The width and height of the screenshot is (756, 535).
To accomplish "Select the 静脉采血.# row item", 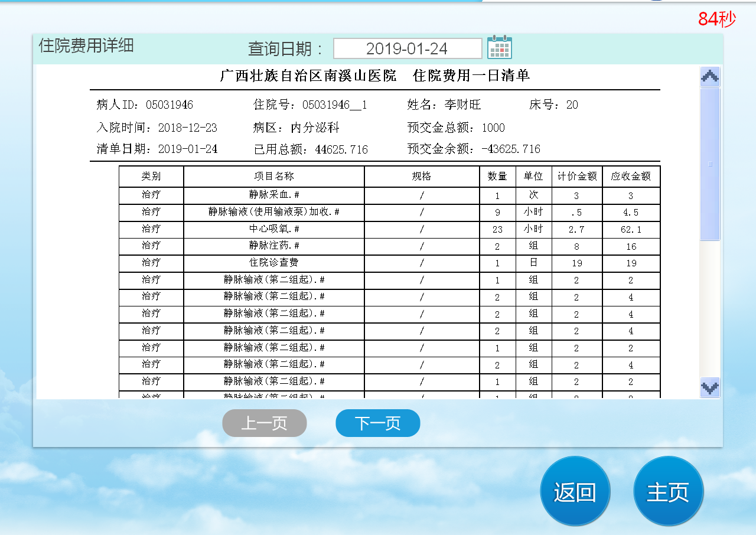I will 273,195.
